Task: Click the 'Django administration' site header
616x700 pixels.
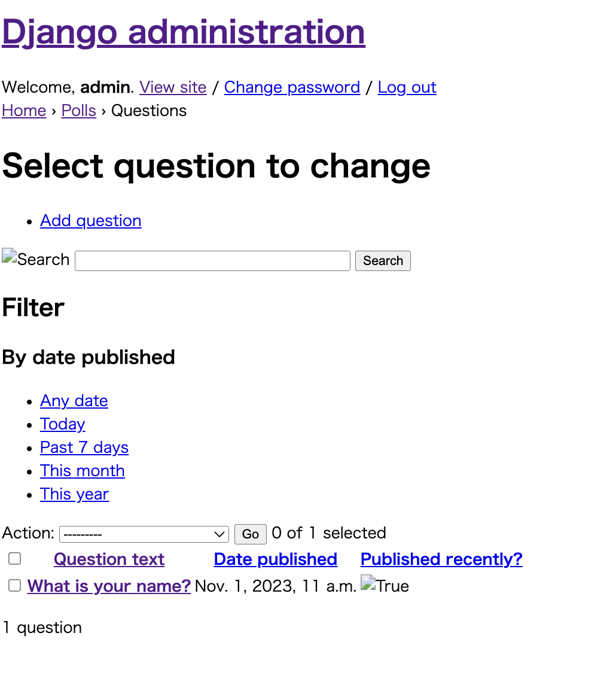Action: [183, 32]
